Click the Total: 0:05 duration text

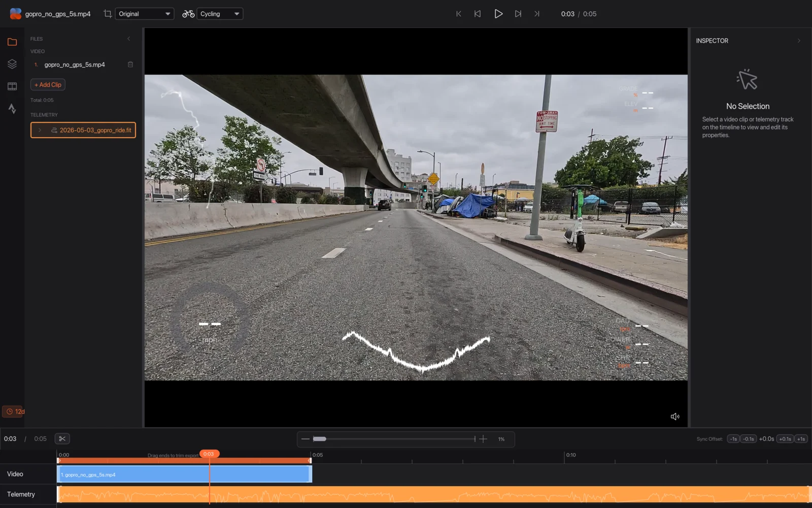pyautogui.click(x=42, y=100)
